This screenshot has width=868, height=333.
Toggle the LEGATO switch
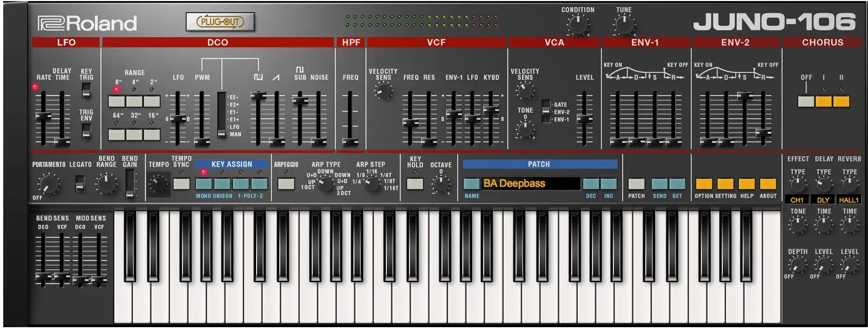click(x=80, y=184)
